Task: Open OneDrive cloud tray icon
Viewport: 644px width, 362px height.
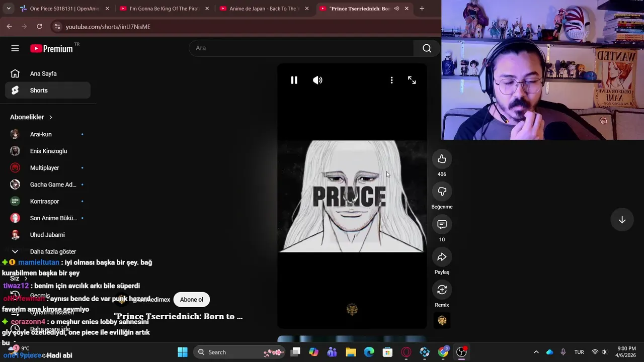Action: (549, 352)
